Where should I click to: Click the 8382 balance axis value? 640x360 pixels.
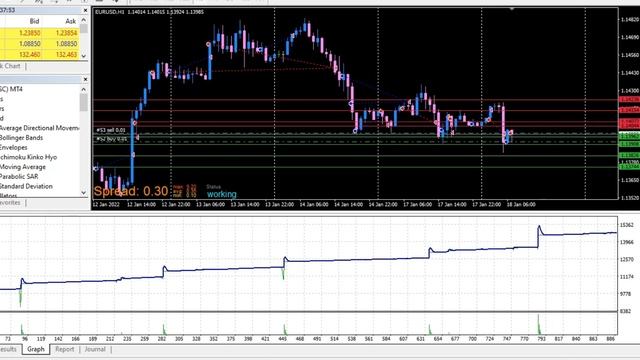pos(625,311)
